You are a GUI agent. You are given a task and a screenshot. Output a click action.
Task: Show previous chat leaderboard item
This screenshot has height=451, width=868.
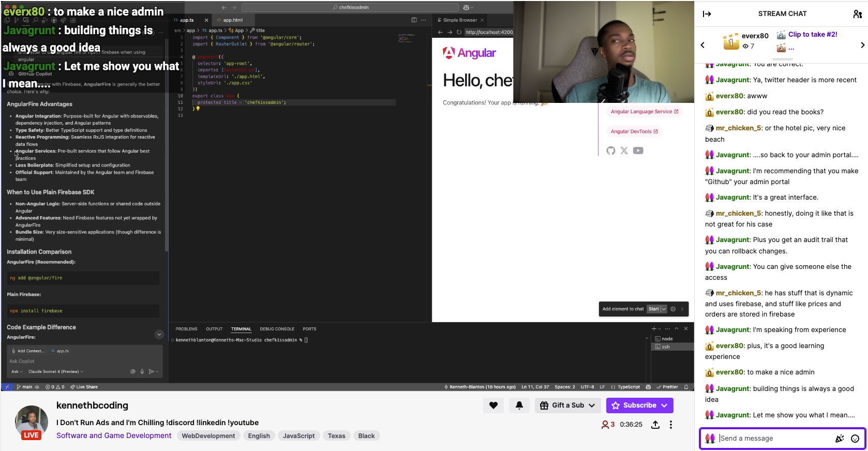702,45
